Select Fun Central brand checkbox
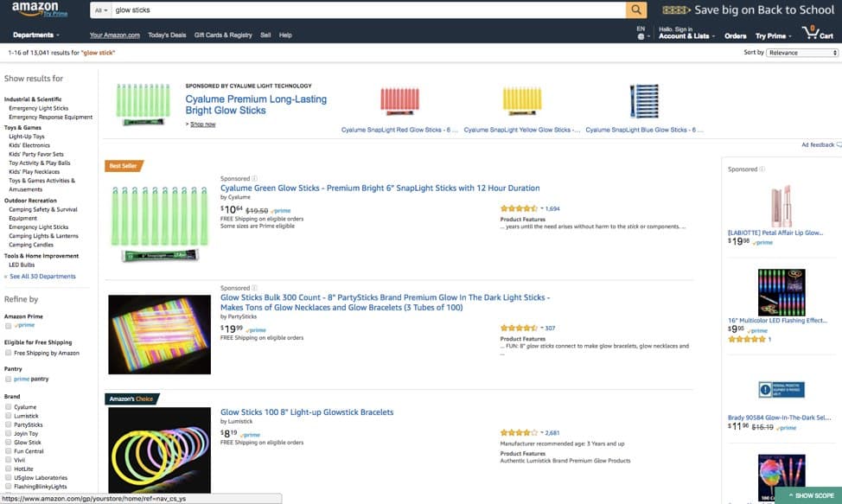The height and width of the screenshot is (504, 842). (8, 451)
